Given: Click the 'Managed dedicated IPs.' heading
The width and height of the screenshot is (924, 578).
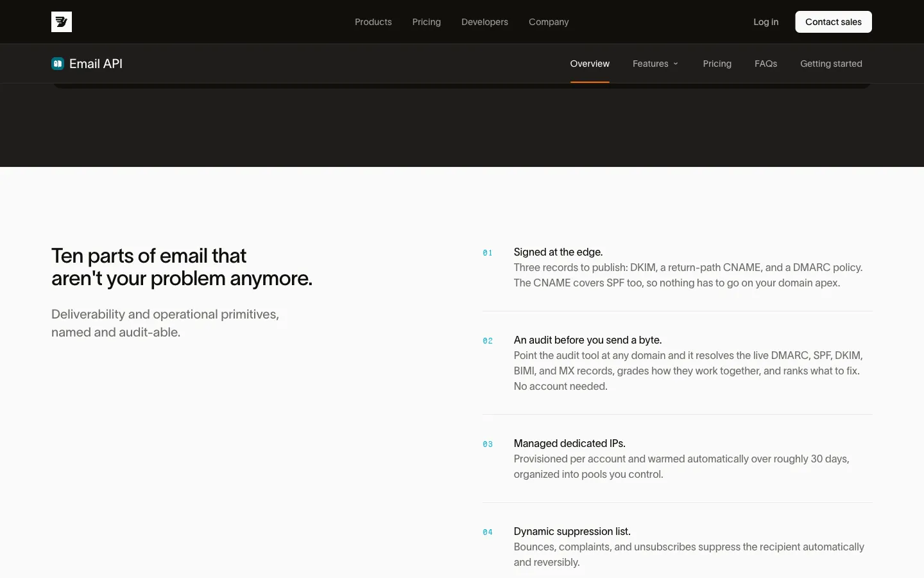Looking at the screenshot, I should pyautogui.click(x=570, y=444).
